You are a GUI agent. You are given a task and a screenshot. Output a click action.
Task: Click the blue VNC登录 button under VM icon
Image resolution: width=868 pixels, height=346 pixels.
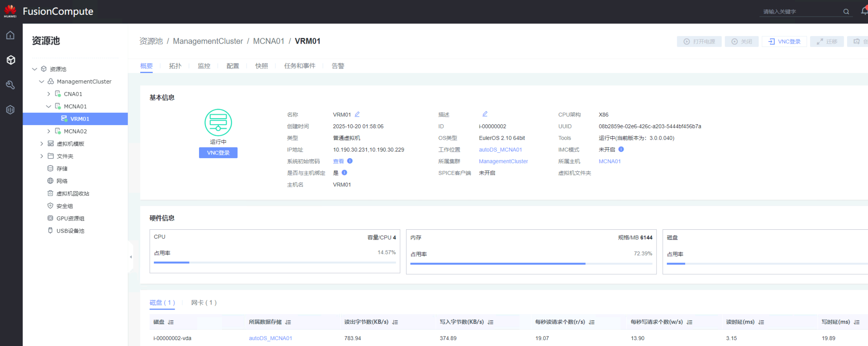point(218,153)
